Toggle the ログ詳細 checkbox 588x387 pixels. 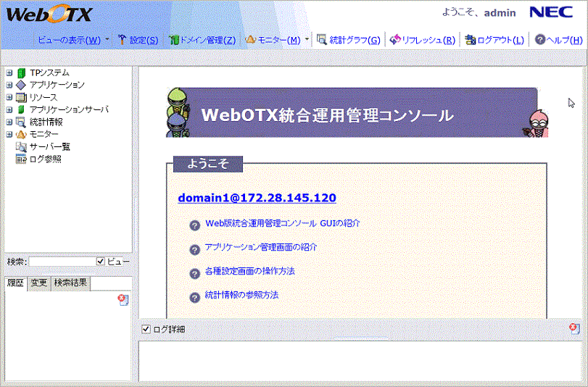(x=146, y=330)
